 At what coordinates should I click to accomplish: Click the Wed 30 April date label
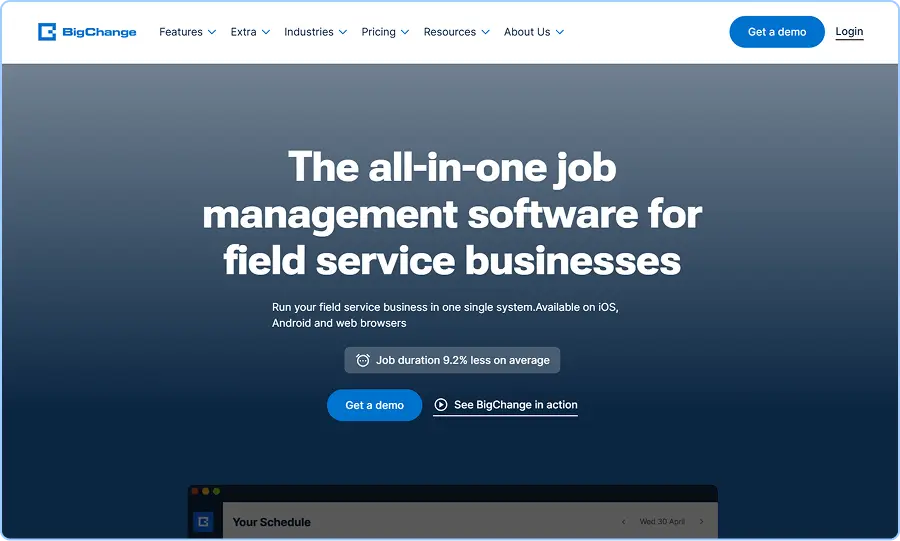[662, 521]
